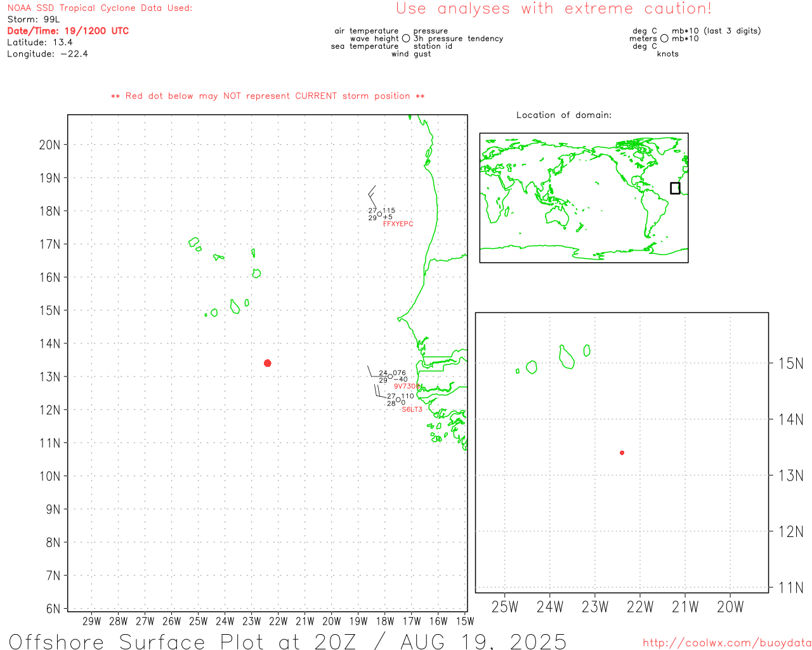The height and width of the screenshot is (650, 812).
Task: Click the red dot disclaimer notice above the map
Action: pos(268,96)
